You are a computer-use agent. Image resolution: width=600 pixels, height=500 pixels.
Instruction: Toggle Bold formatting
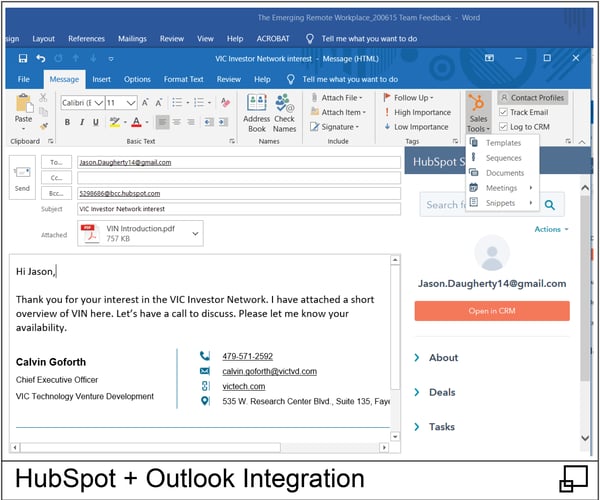tap(67, 122)
